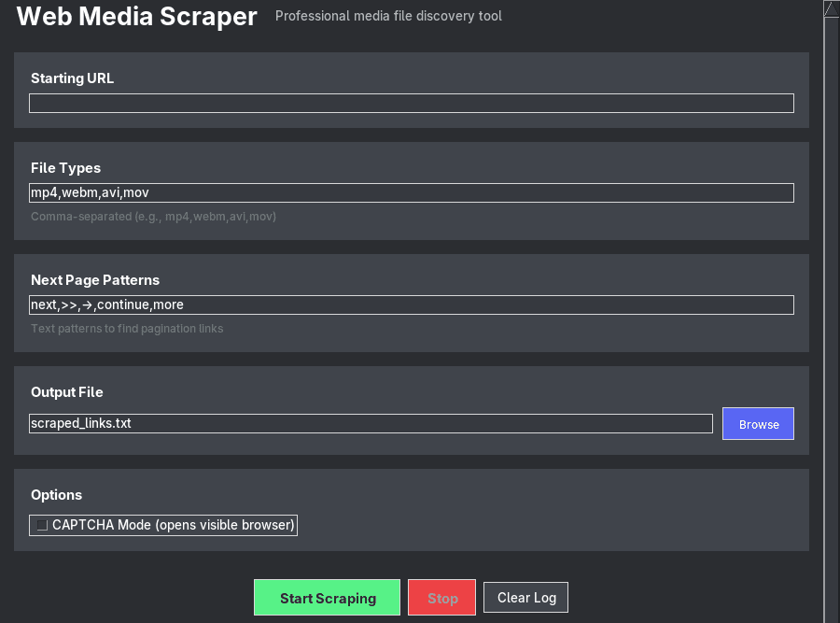Click the professional media tool subtitle
The width and height of the screenshot is (840, 623).
point(388,16)
